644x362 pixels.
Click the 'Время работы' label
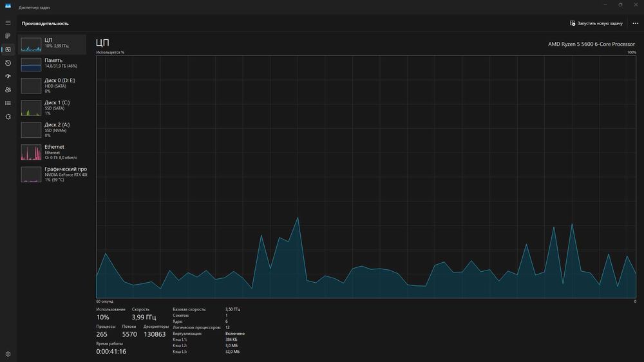click(109, 343)
